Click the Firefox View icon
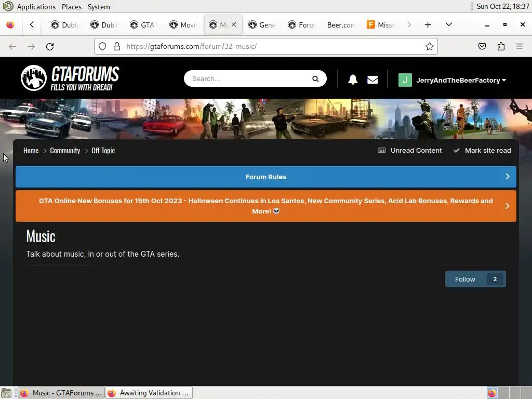532x399 pixels. [x=10, y=25]
